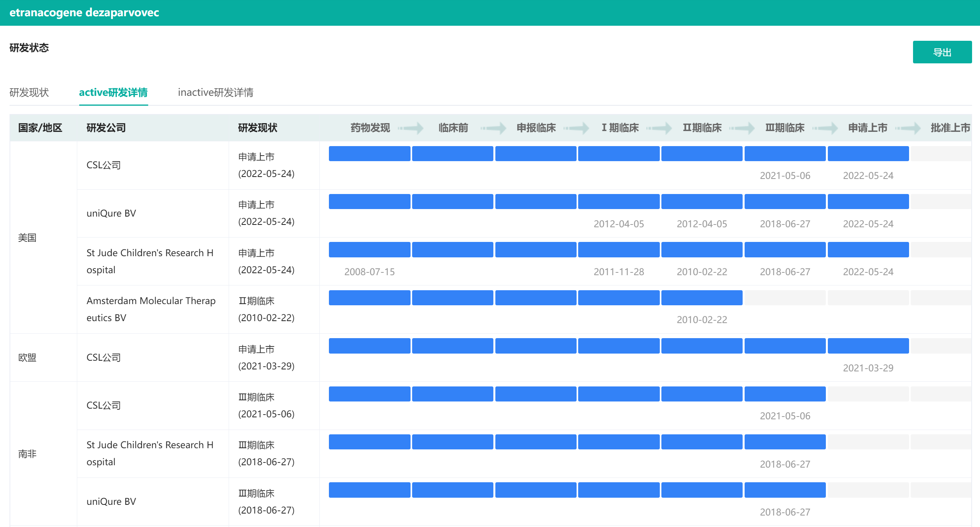Click arrow icon between Ⅰ期临床 and Ⅱ期临床
Viewport: 980px width, 527px height.
pyautogui.click(x=659, y=128)
